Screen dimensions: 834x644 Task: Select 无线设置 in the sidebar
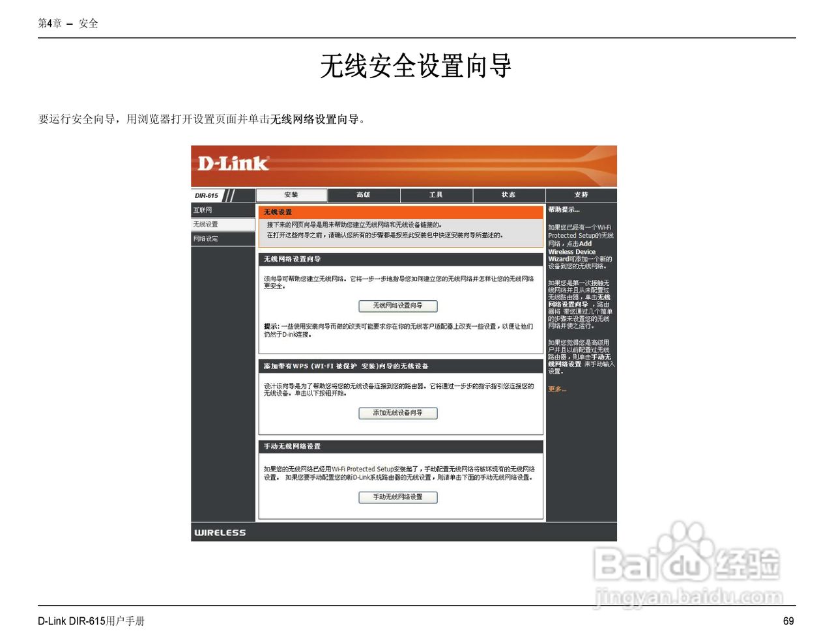pos(223,225)
